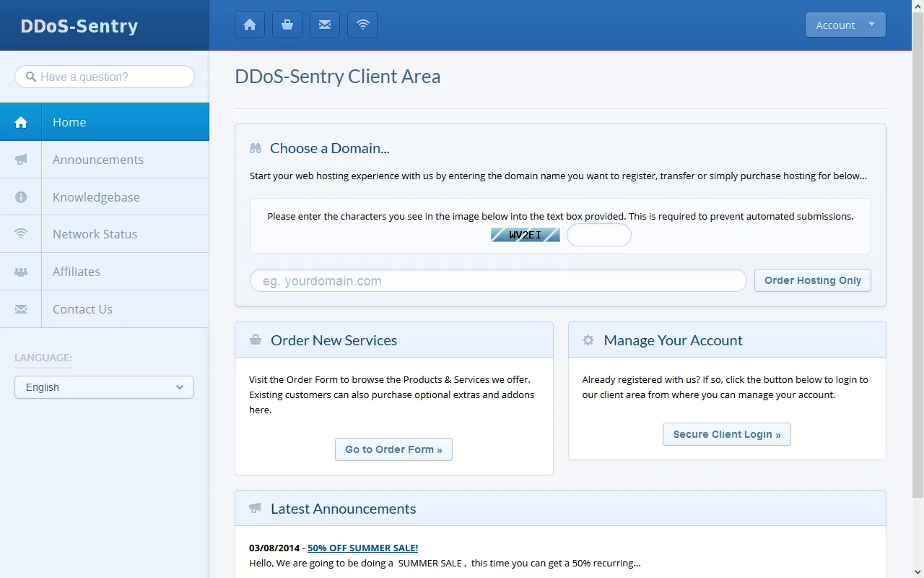Click the DDoS-Sentry logo
This screenshot has height=578, width=924.
(x=79, y=26)
